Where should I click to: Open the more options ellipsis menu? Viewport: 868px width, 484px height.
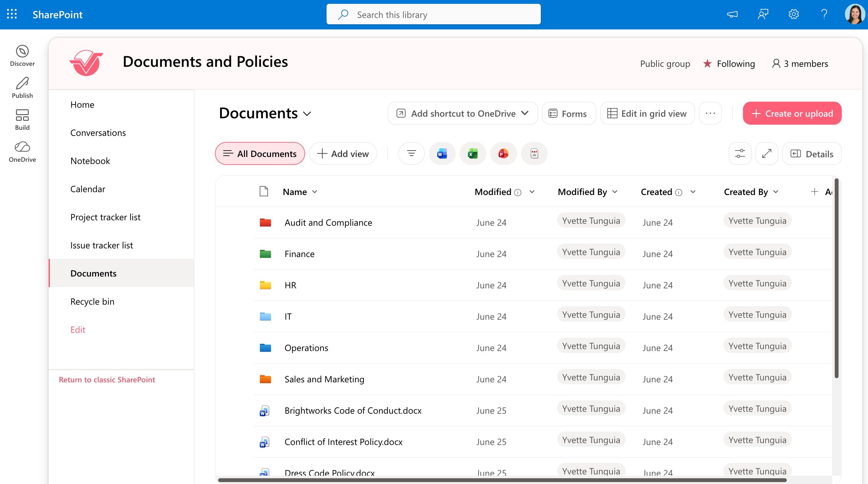710,113
